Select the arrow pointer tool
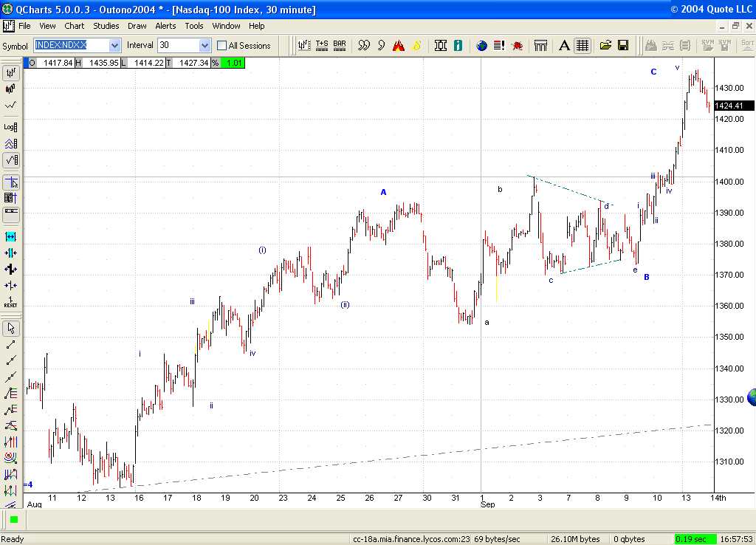The image size is (756, 545). (x=10, y=326)
